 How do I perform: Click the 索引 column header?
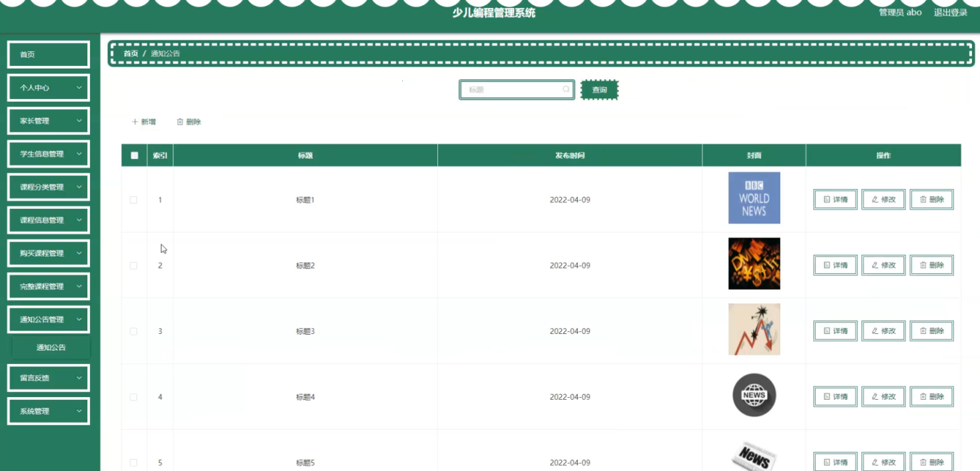[x=160, y=156]
